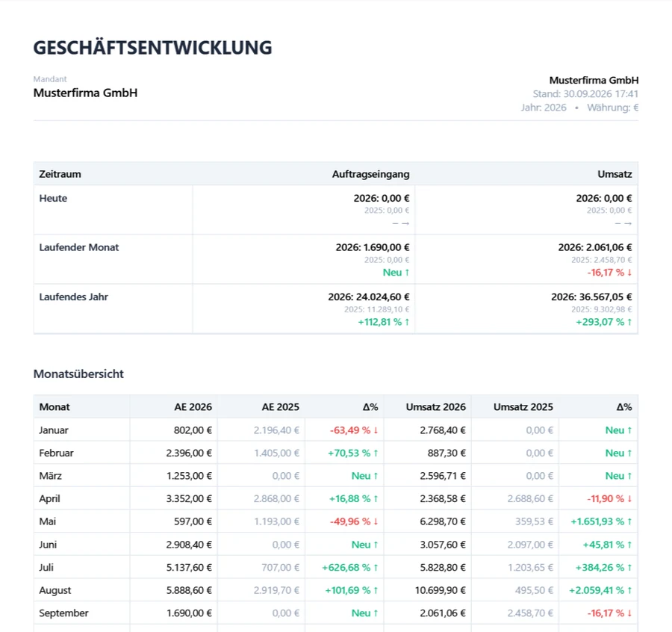Click the 'AE 2026' column header
The width and height of the screenshot is (672, 632).
[193, 407]
